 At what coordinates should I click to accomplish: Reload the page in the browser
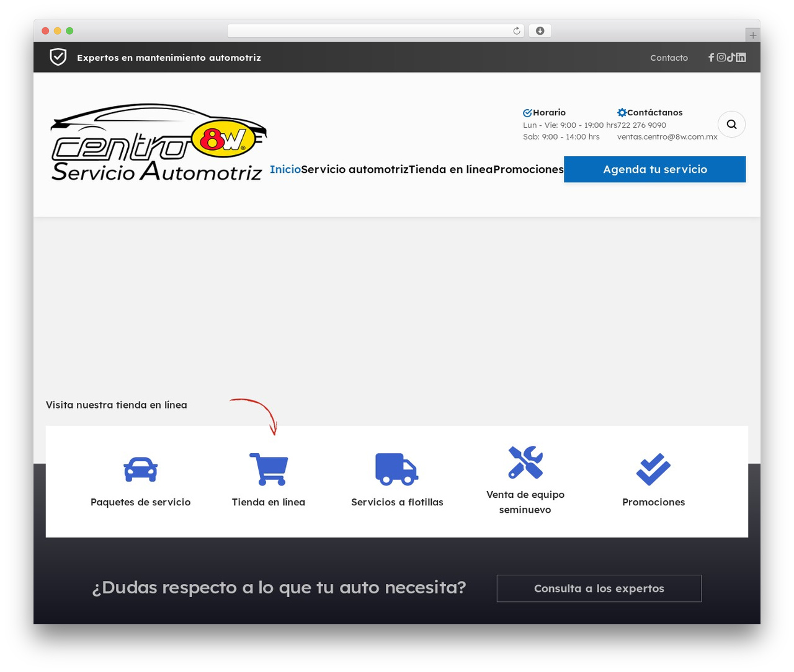tap(517, 31)
